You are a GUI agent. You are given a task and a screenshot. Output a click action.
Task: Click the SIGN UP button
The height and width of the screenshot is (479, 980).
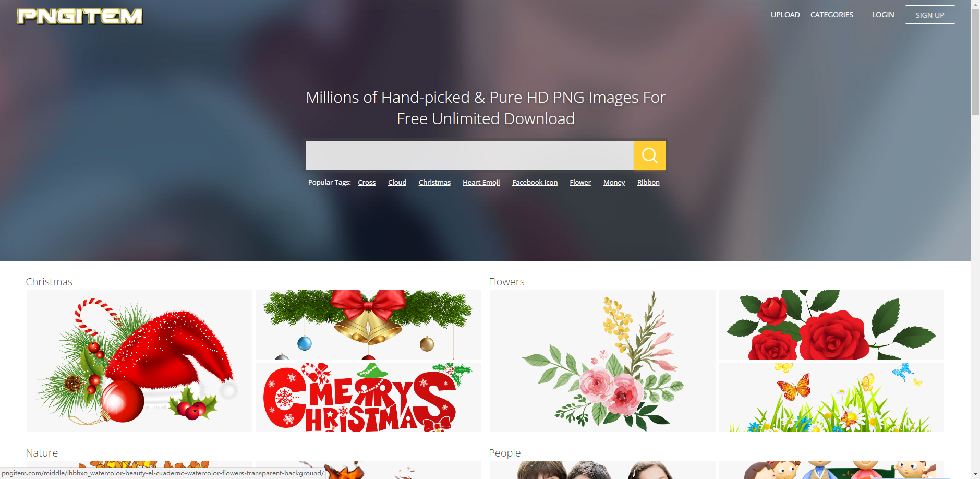point(930,15)
